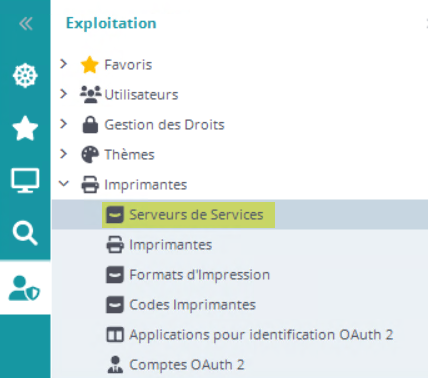Select Codes Imprimantes entry
The height and width of the screenshot is (378, 428).
point(192,305)
